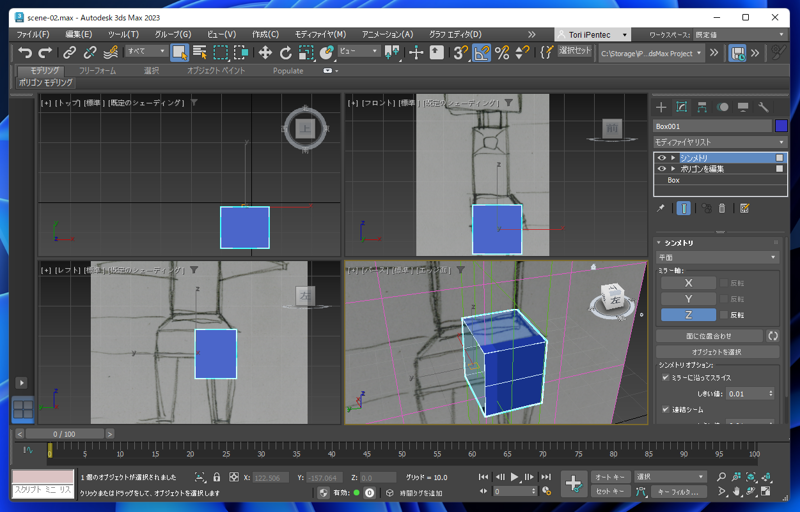Expand the シンメトリ modifier sub-levels
The image size is (800, 512).
click(673, 158)
